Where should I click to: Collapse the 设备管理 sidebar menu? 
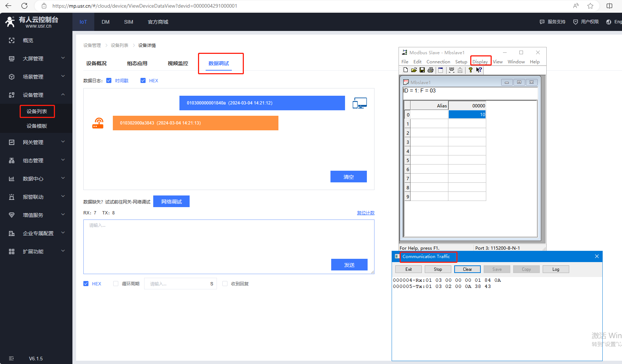coord(63,95)
